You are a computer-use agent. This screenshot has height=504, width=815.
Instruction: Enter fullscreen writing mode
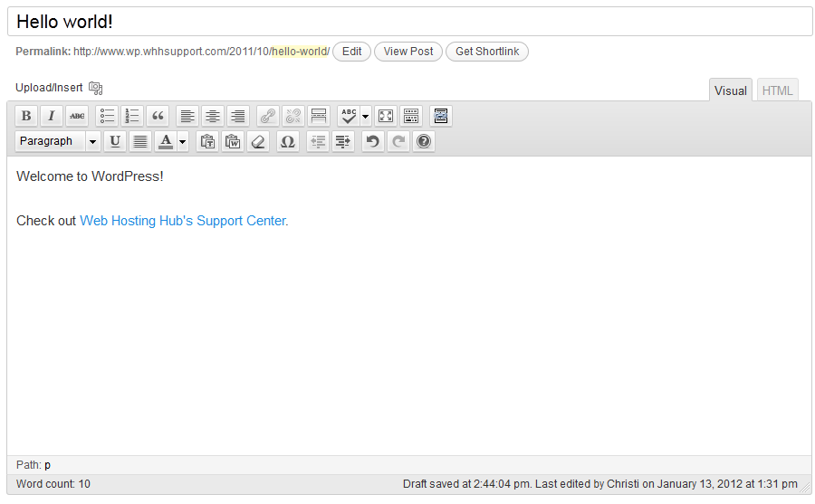pyautogui.click(x=386, y=116)
